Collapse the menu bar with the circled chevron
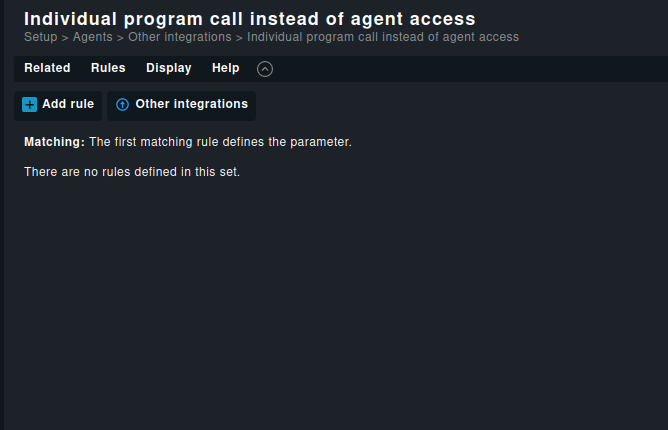668x430 pixels. point(265,69)
